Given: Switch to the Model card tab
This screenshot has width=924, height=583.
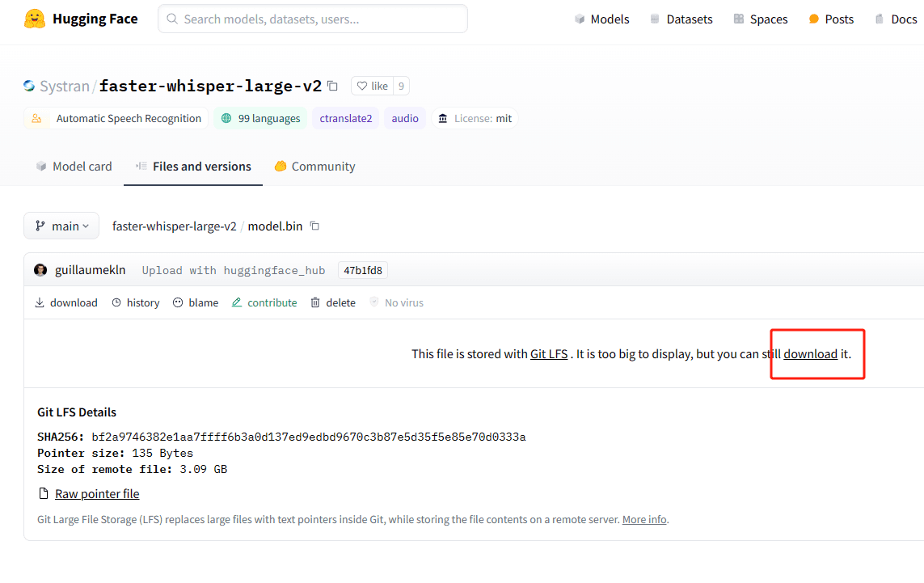Looking at the screenshot, I should click(x=74, y=166).
